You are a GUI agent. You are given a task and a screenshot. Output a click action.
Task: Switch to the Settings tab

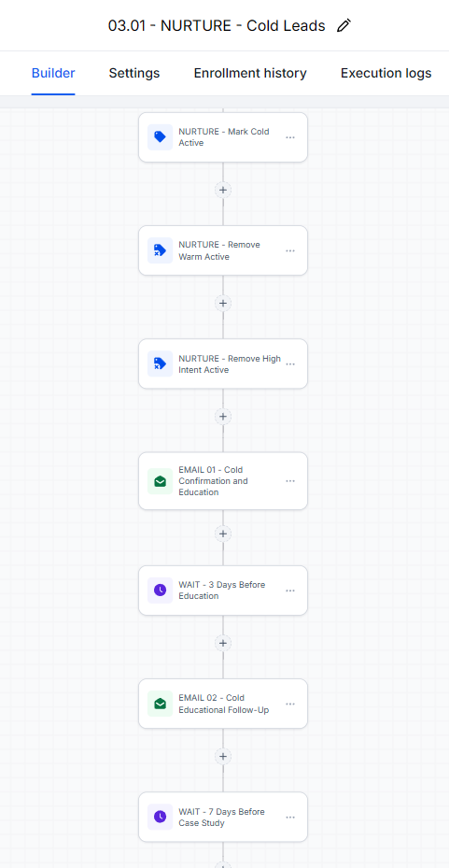(x=134, y=73)
